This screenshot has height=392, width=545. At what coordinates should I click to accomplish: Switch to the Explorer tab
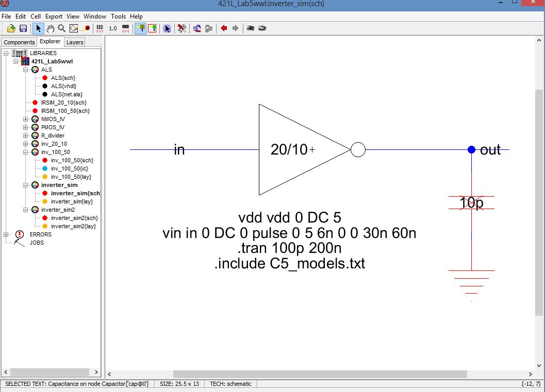pyautogui.click(x=50, y=41)
